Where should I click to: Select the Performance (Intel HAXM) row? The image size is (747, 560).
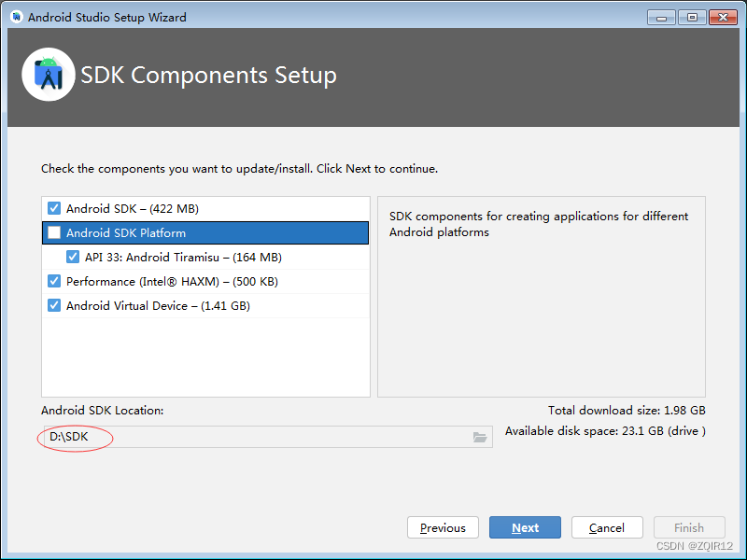(205, 282)
